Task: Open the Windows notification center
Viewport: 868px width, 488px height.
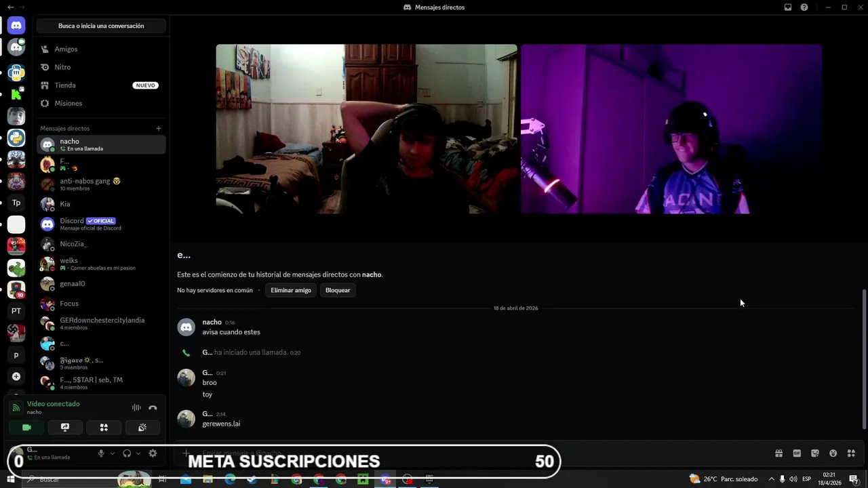Action: (854, 479)
